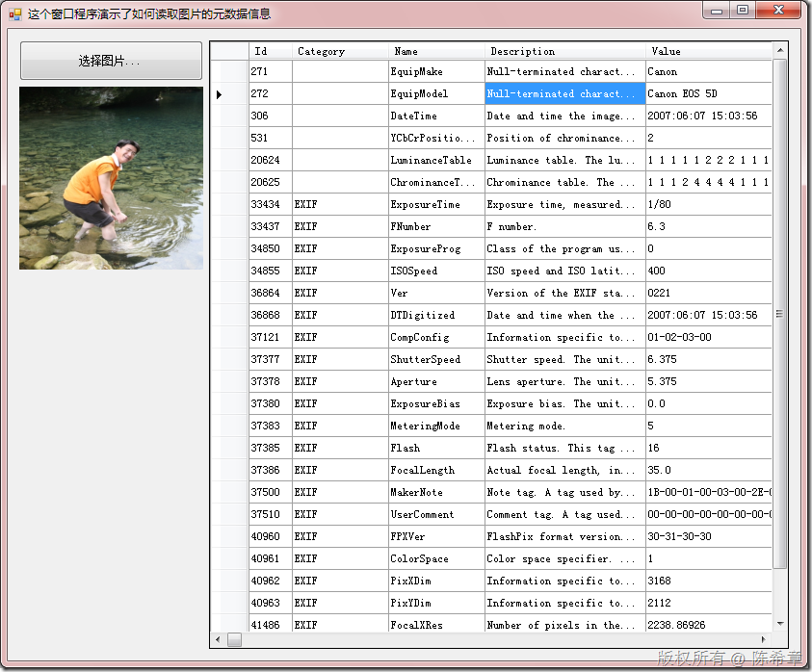Viewport: 812px width, 672px height.
Task: Click the value cell Canon EOS 5D
Action: click(708, 93)
